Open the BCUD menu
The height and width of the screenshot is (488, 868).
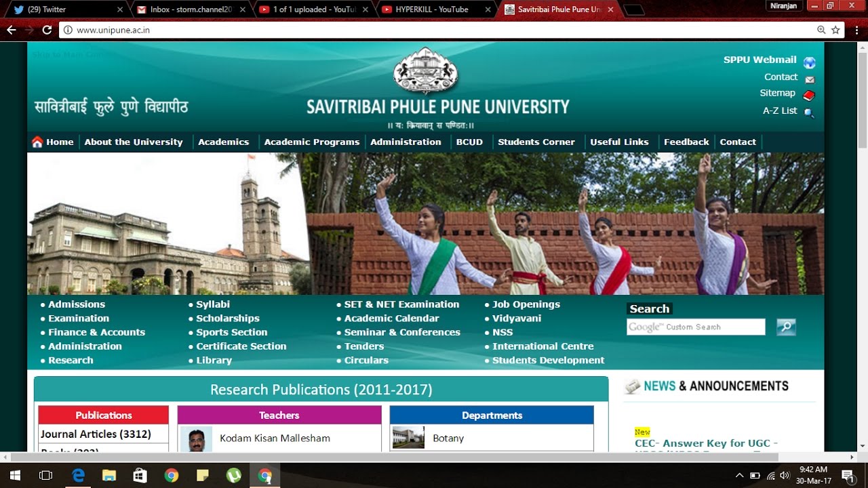(469, 142)
